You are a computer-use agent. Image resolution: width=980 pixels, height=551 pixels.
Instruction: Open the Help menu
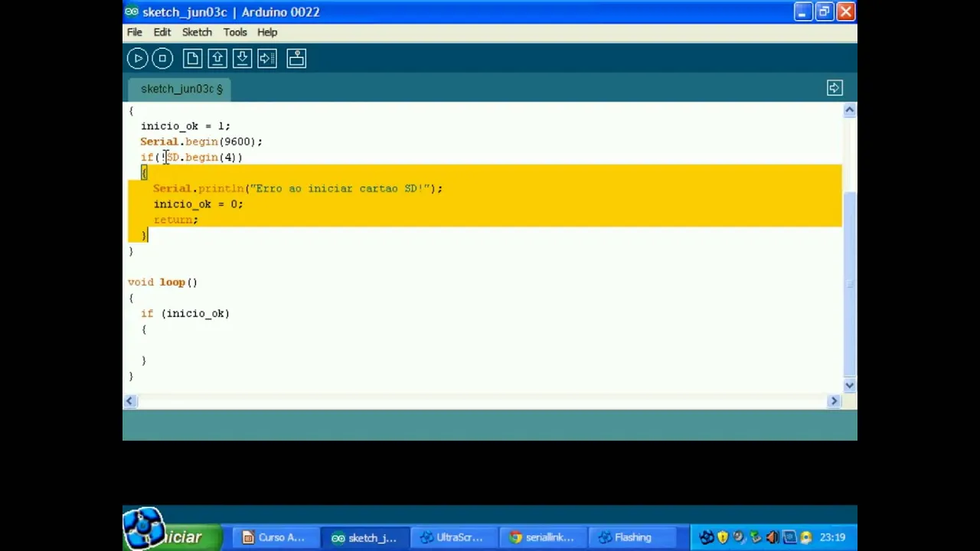(x=267, y=32)
